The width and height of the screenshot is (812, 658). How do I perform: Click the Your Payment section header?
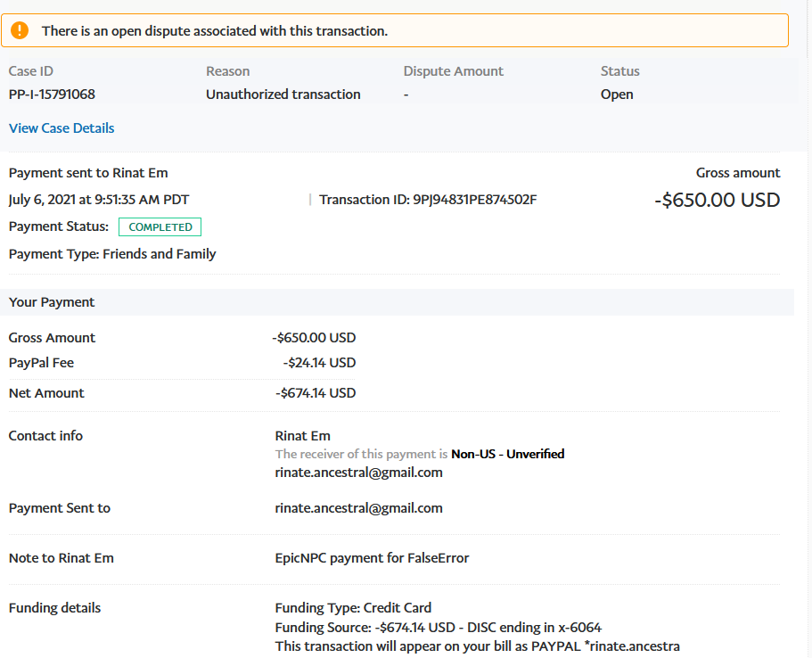(x=52, y=302)
